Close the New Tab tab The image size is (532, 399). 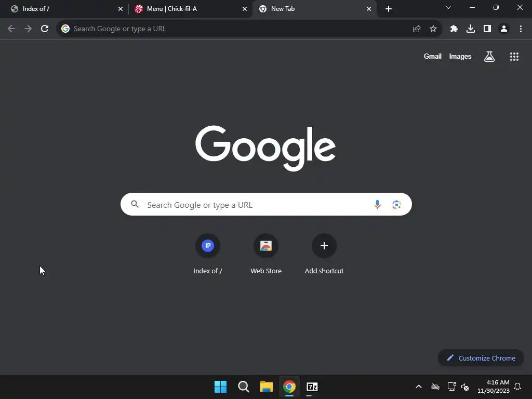pos(369,9)
